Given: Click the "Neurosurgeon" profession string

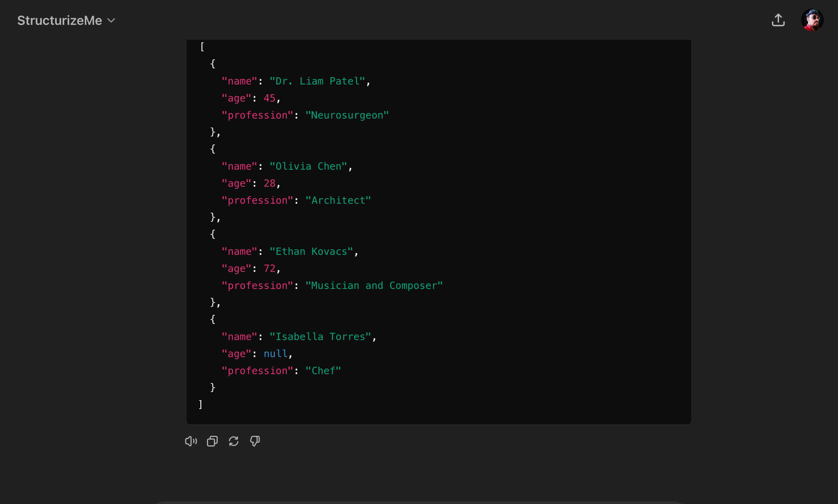Looking at the screenshot, I should [347, 115].
